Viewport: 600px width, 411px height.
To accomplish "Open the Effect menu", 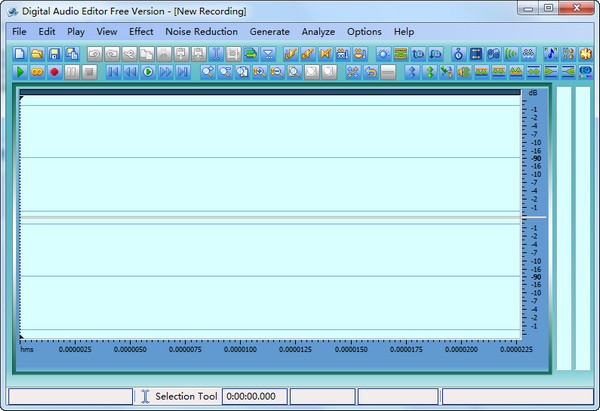I will pyautogui.click(x=141, y=32).
